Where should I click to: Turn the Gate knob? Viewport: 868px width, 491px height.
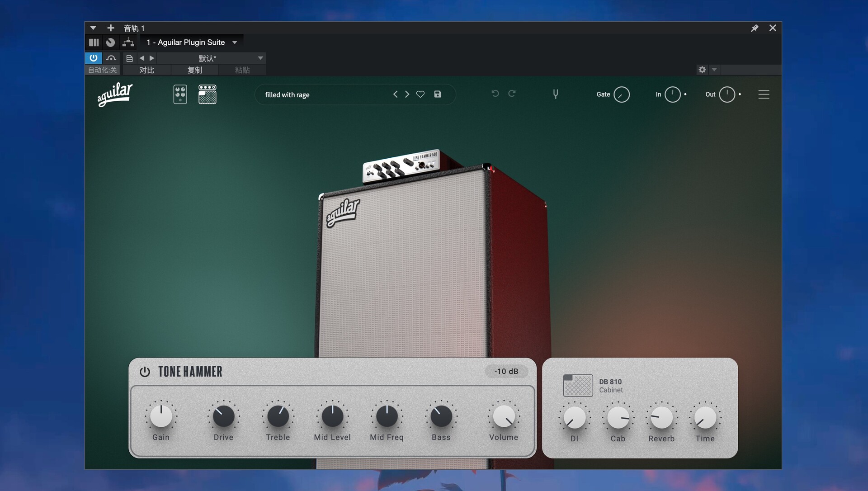coord(621,94)
